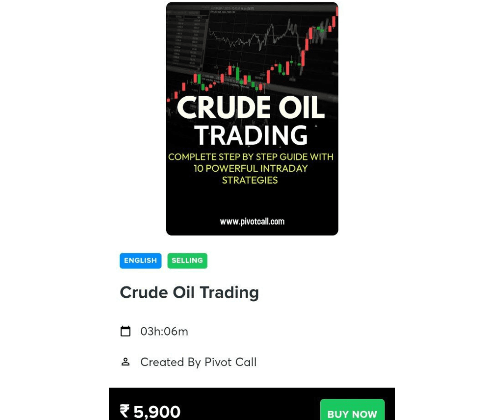Click the 10 POWERFUL INTRADAY text line
504x420 pixels.
[x=251, y=168]
